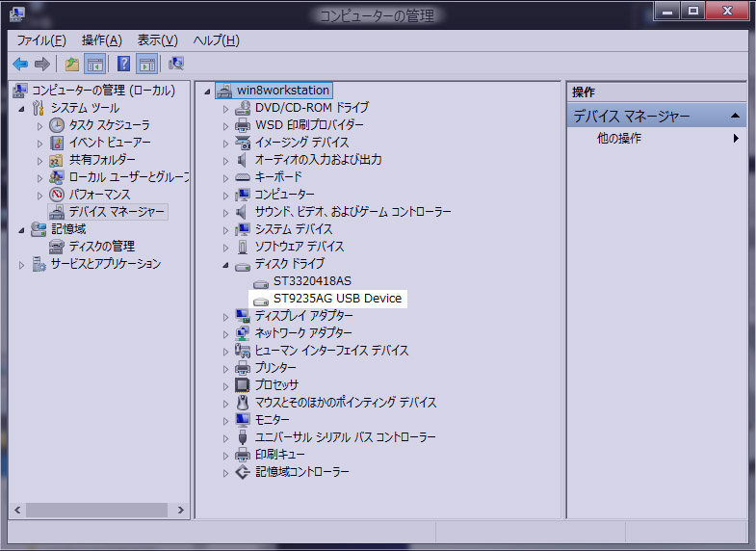
Task: Click the computer icon for win8workstation
Action: point(223,91)
